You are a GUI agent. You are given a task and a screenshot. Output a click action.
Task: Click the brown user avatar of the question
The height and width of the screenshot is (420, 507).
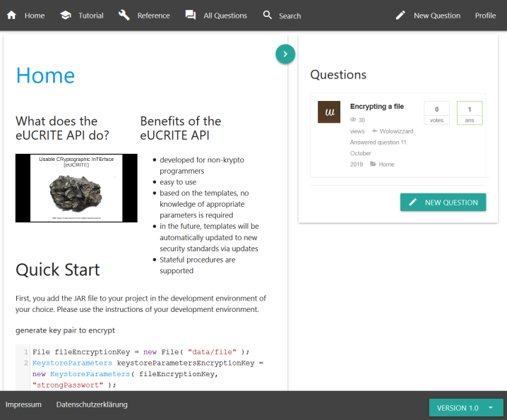[x=329, y=112]
